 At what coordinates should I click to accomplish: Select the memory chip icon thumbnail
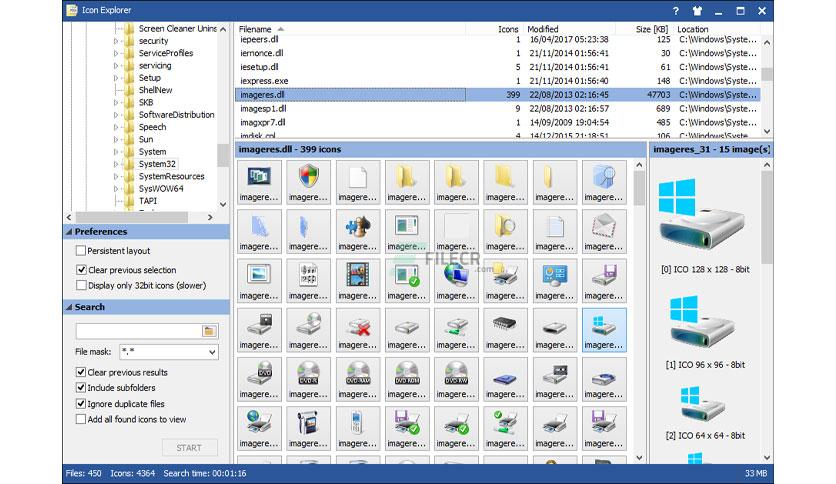[505, 330]
